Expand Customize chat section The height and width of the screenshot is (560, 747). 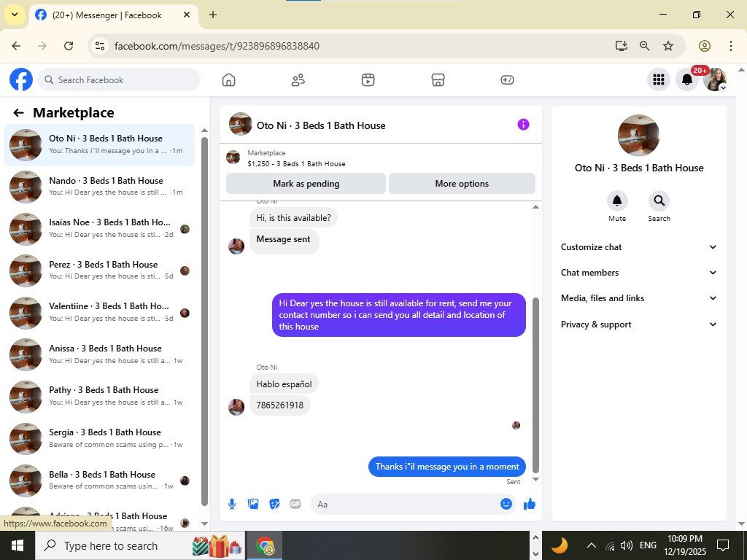pos(638,247)
